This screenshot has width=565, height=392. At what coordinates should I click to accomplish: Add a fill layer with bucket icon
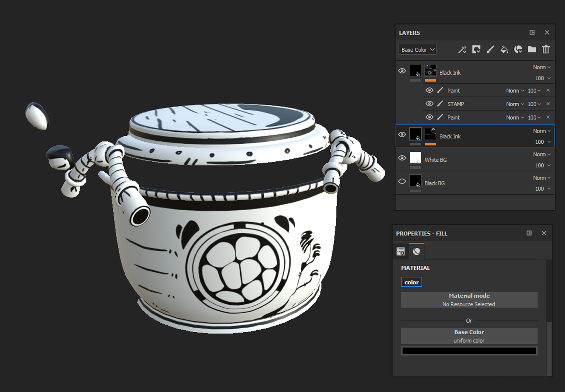(504, 50)
